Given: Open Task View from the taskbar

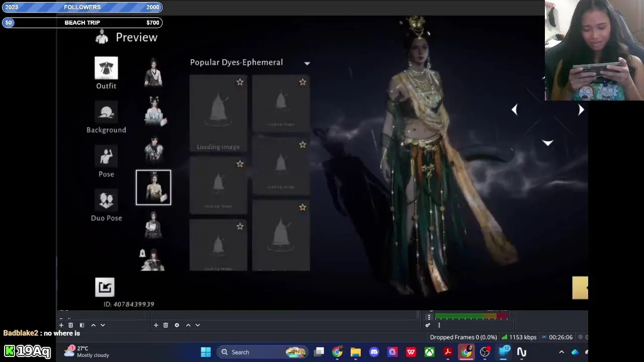Looking at the screenshot, I should pos(319,352).
